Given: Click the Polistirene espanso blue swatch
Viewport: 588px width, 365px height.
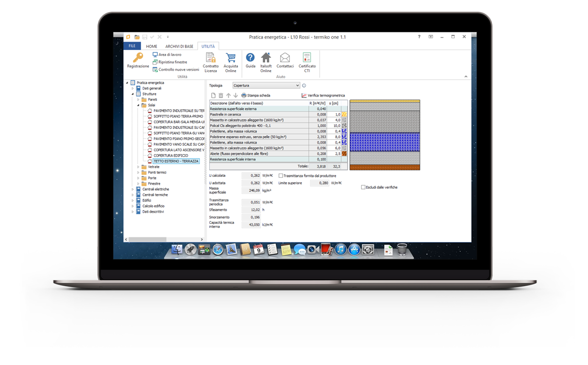Looking at the screenshot, I should [x=344, y=137].
